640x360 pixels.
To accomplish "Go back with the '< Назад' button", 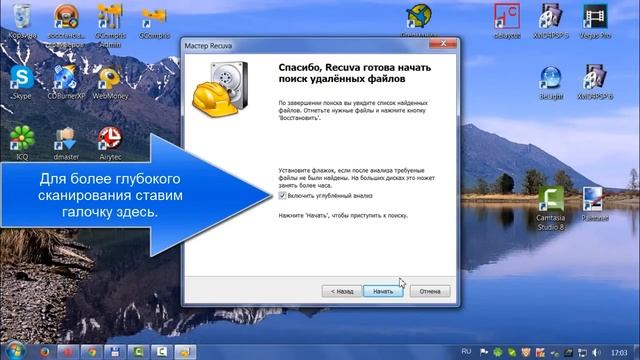I will pyautogui.click(x=341, y=291).
